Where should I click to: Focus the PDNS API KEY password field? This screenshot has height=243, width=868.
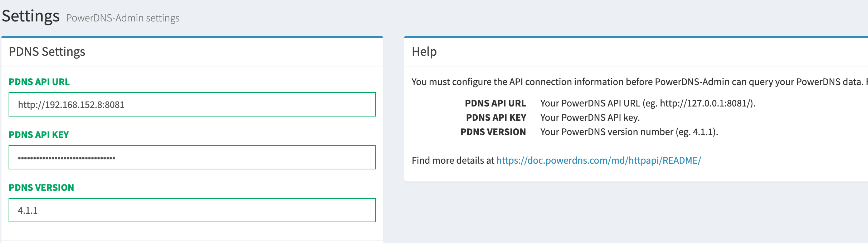pos(192,157)
